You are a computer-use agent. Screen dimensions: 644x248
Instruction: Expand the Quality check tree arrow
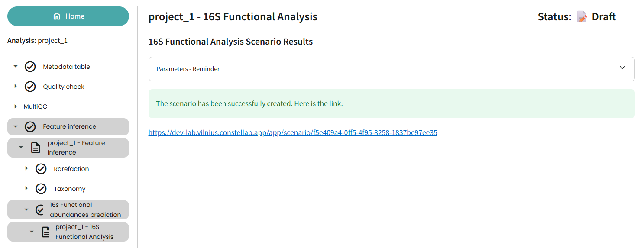(16, 86)
